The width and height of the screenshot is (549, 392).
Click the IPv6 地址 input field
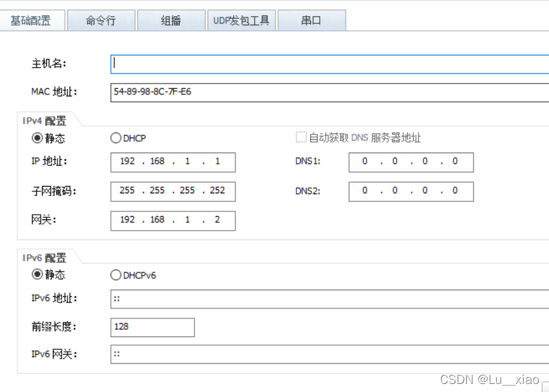coord(330,299)
